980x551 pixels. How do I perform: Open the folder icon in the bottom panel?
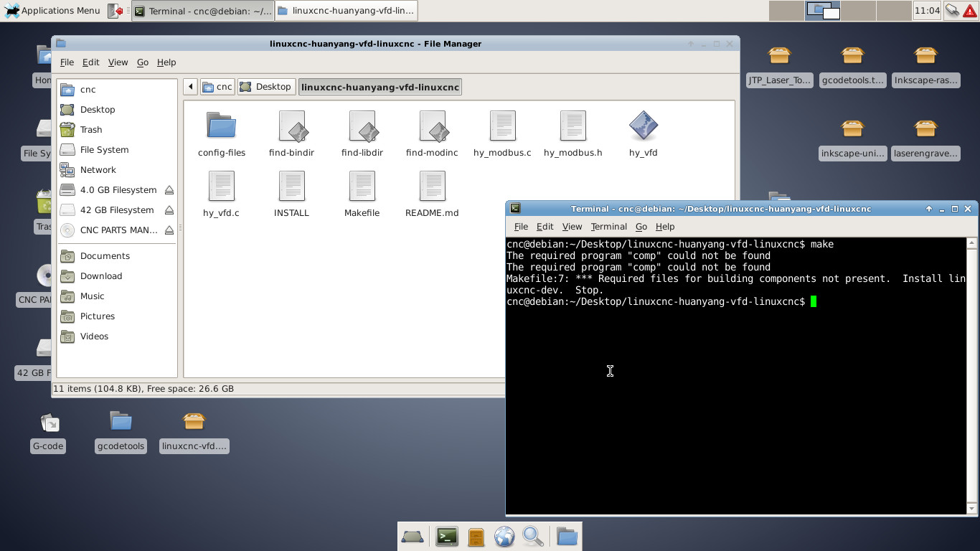point(567,537)
